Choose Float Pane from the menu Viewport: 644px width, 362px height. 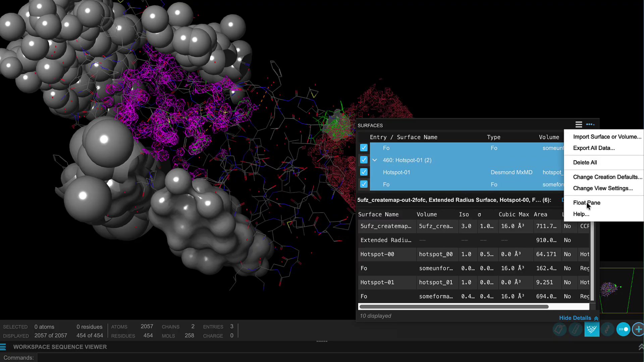click(586, 203)
